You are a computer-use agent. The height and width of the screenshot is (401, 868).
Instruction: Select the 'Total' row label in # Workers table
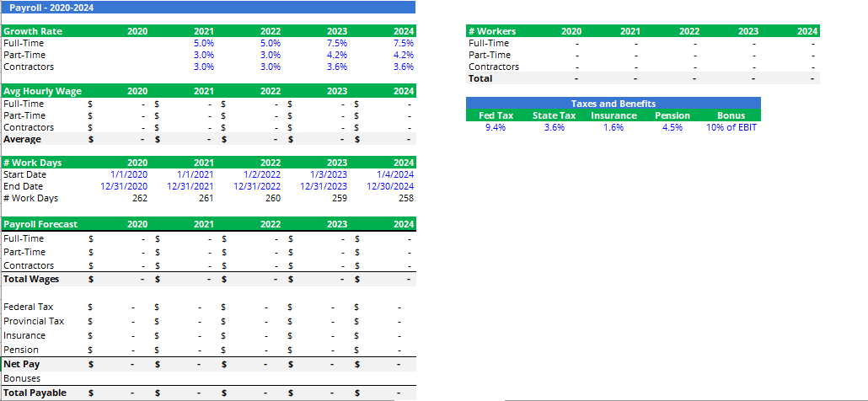(480, 78)
